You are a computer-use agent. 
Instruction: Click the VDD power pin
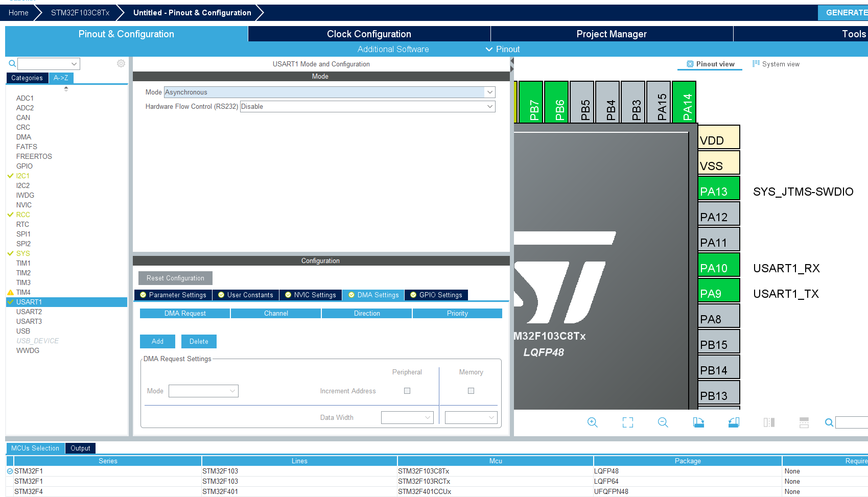pos(719,137)
